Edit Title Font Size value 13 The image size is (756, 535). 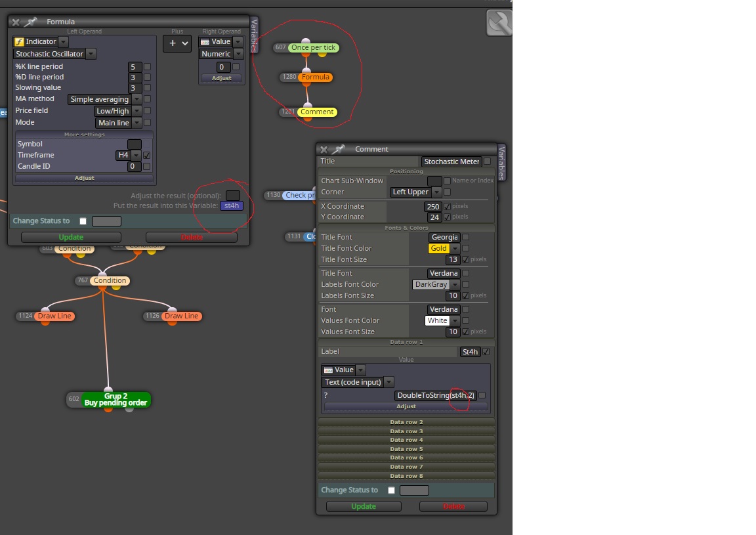[453, 259]
